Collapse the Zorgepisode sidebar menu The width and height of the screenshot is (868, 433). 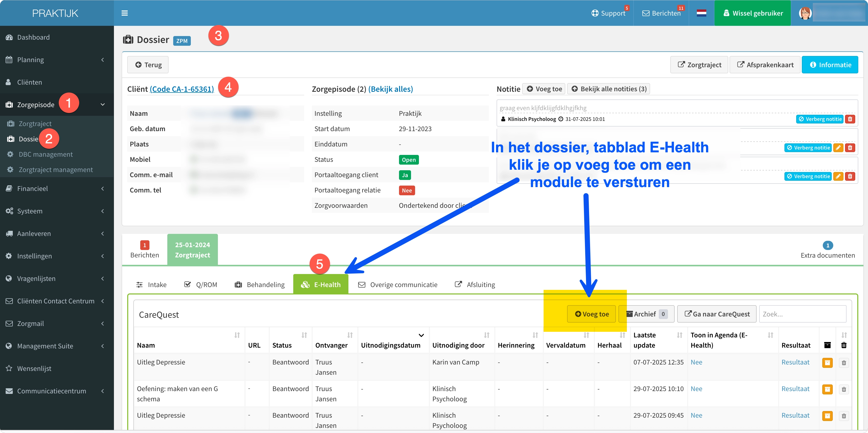pos(57,105)
